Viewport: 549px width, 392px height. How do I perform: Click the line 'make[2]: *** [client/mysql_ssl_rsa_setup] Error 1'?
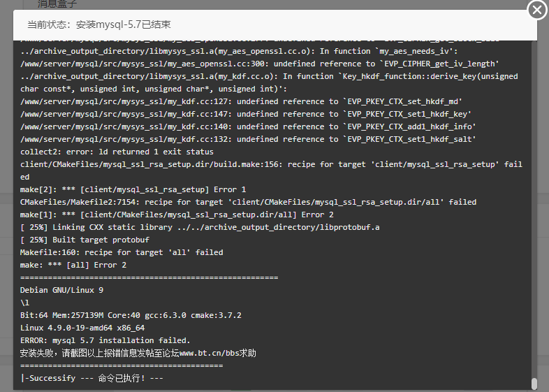[x=133, y=189]
